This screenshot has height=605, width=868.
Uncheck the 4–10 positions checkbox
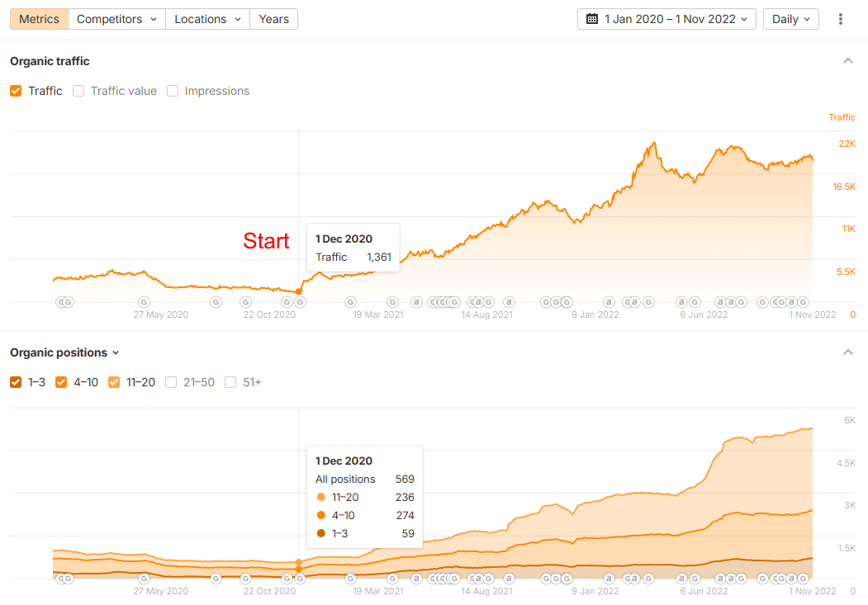point(61,382)
